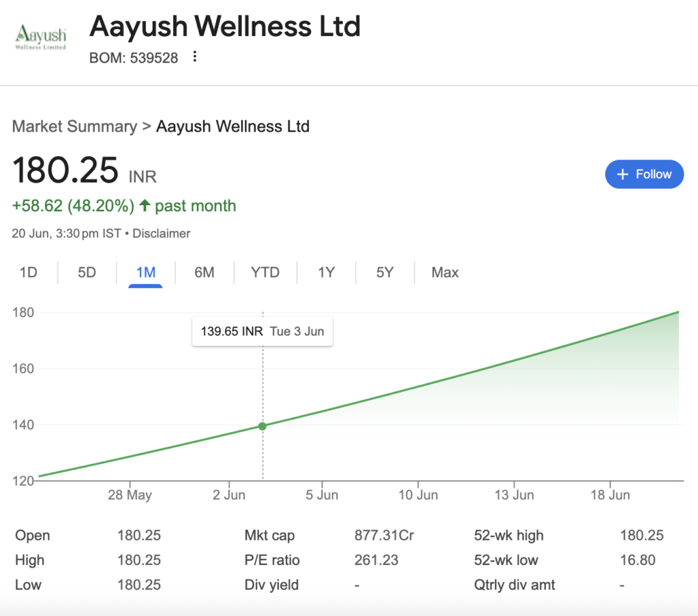Click the Aayush Wellness logo

click(40, 37)
